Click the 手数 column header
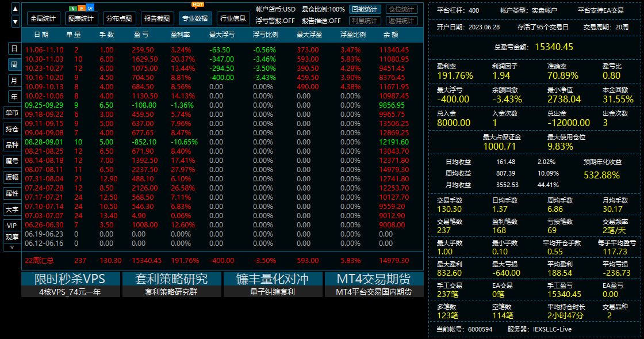The image size is (644, 339). click(106, 35)
